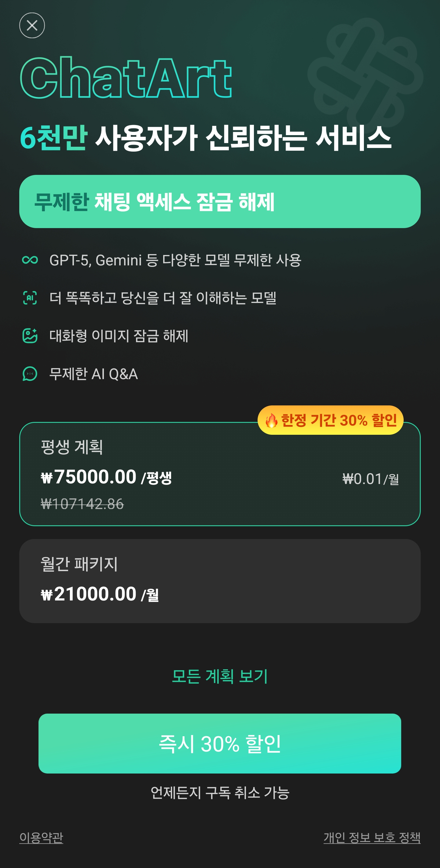Close the ChatArt subscription popup
This screenshot has height=868, width=440.
[32, 26]
